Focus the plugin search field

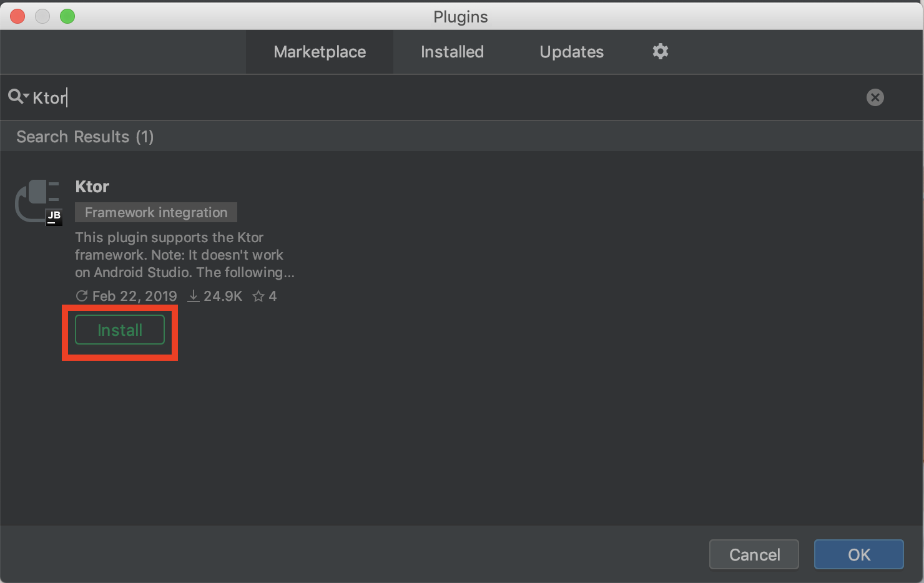coord(437,97)
